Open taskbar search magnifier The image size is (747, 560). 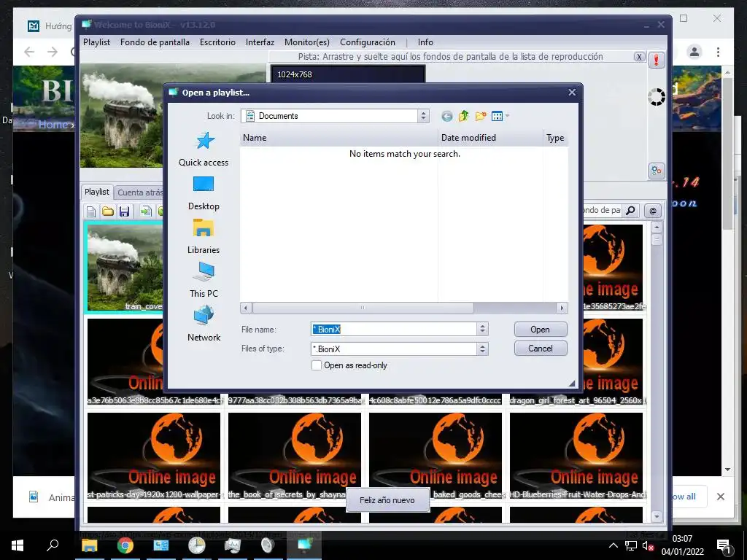coord(53,545)
